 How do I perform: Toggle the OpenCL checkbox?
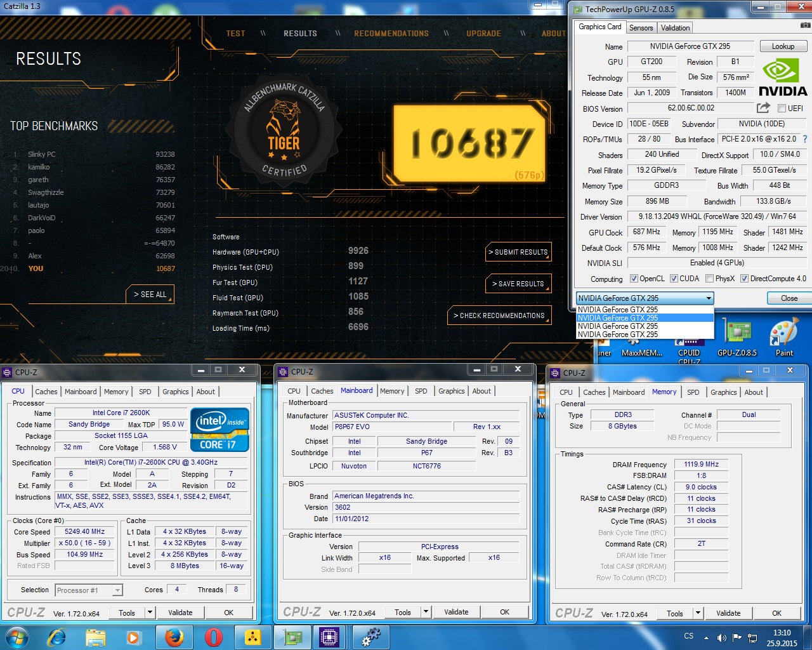click(634, 279)
